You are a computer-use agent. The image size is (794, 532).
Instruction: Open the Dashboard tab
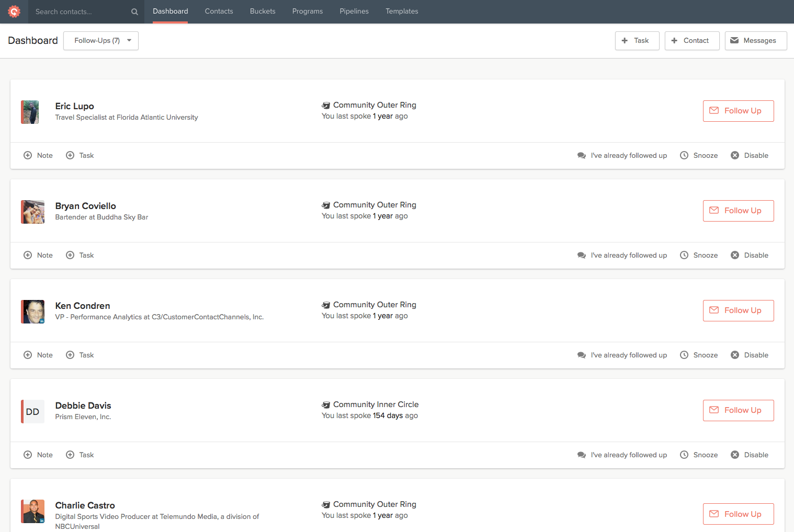171,11
